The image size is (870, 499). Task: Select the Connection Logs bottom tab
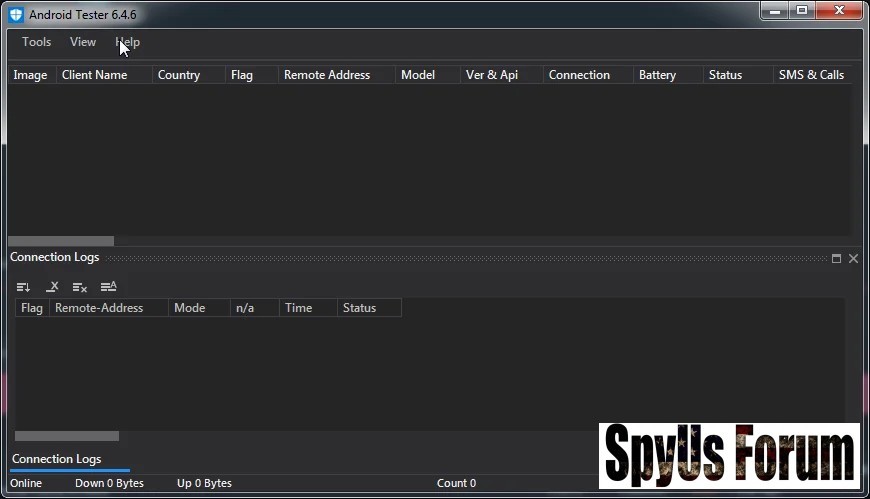(x=56, y=459)
